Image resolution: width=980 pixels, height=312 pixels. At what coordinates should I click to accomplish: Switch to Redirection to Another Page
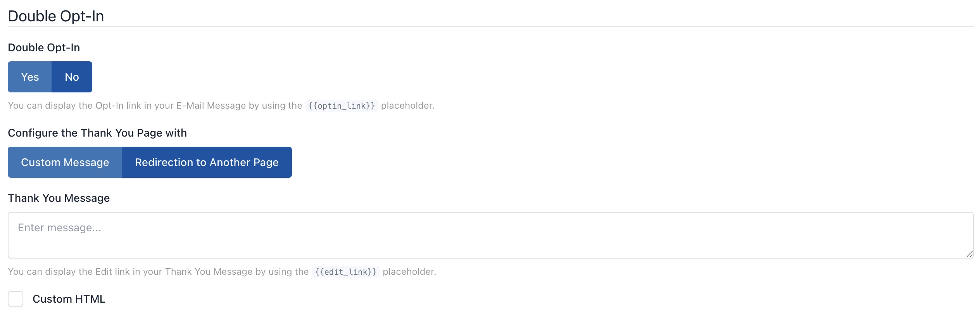(207, 162)
